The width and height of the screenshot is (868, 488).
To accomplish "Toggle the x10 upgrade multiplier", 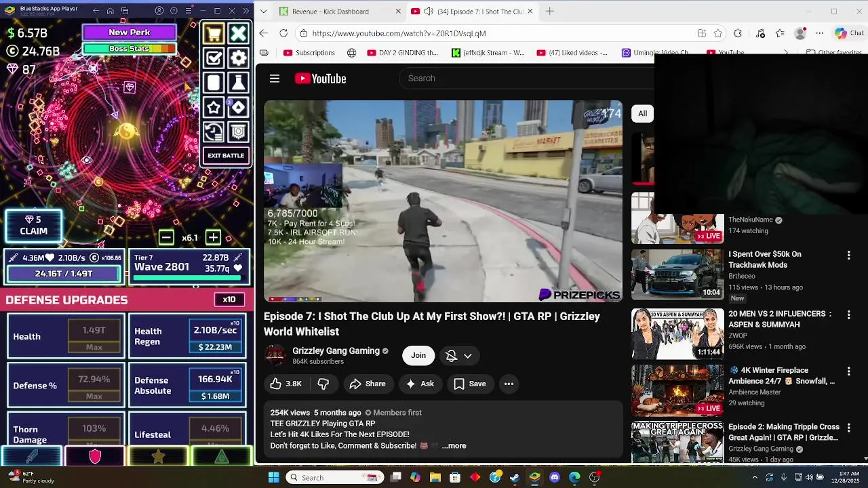I will point(229,300).
